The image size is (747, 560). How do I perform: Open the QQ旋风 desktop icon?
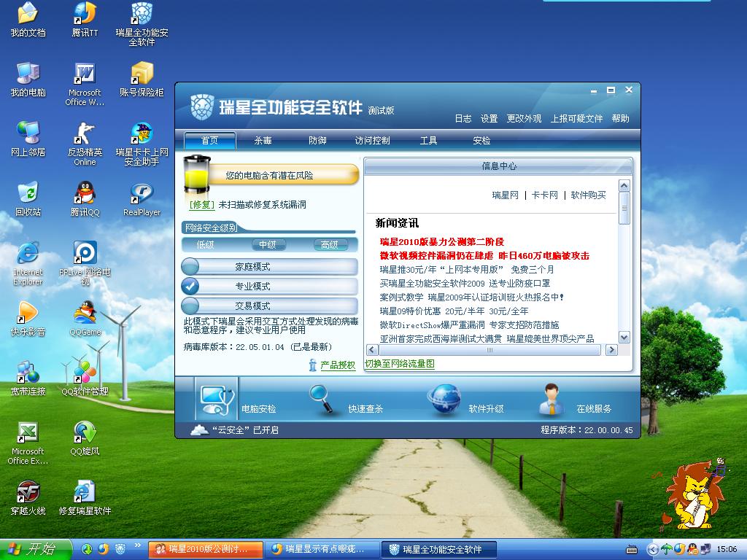[x=85, y=438]
